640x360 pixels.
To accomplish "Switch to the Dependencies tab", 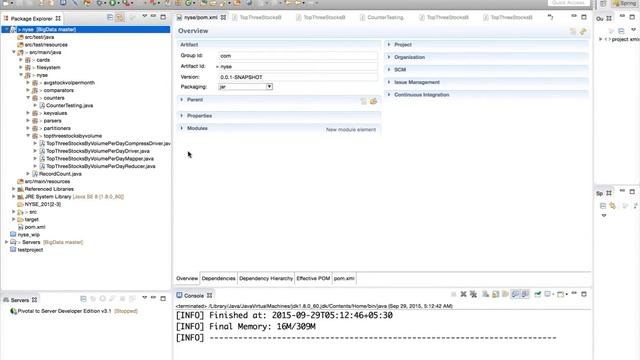I will 218,278.
